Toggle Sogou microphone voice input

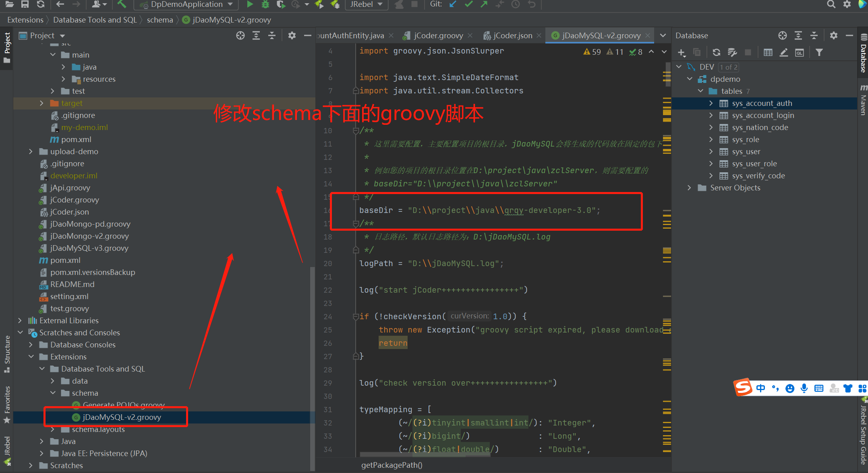coord(804,388)
